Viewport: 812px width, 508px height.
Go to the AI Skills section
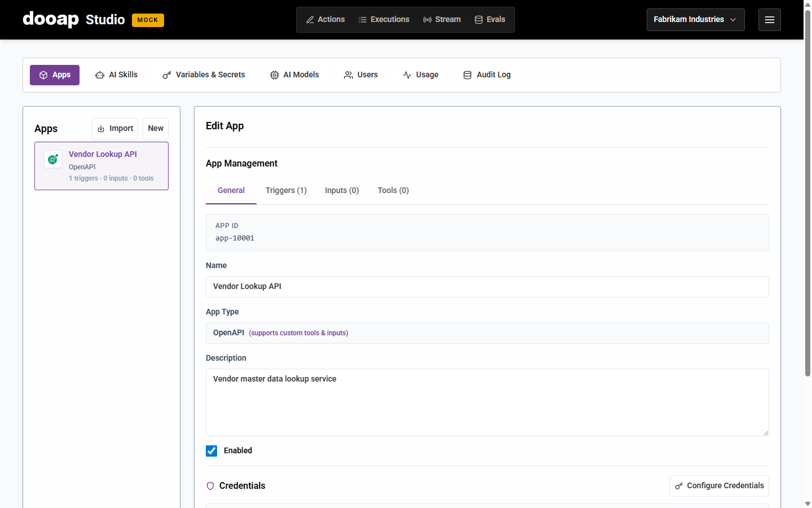tap(117, 75)
